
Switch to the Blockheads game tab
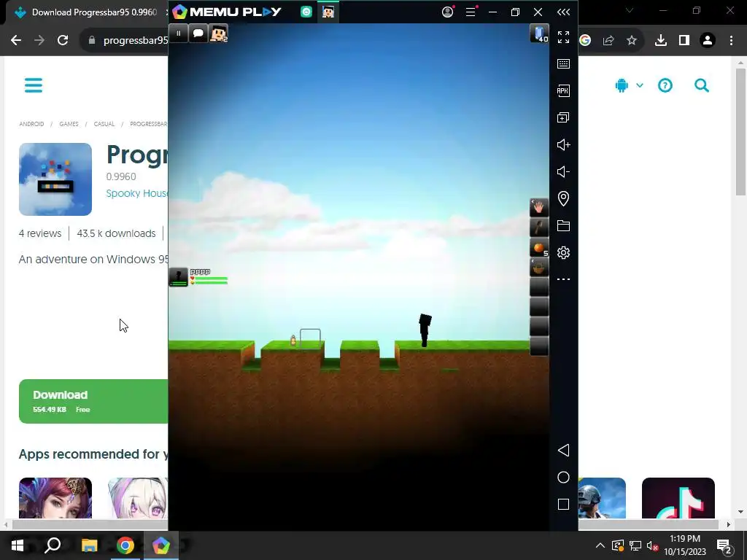(x=328, y=12)
